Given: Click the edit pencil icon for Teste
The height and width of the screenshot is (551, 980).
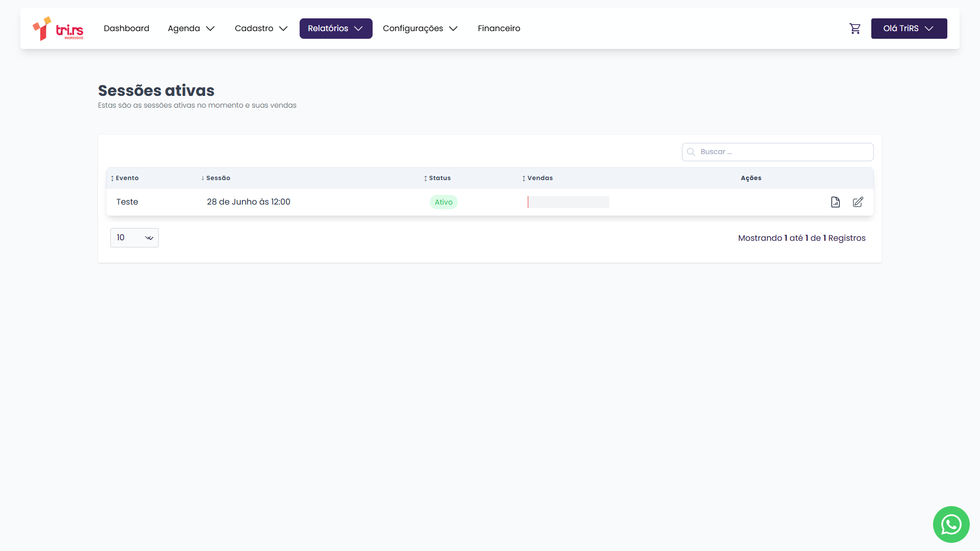Looking at the screenshot, I should [x=858, y=202].
